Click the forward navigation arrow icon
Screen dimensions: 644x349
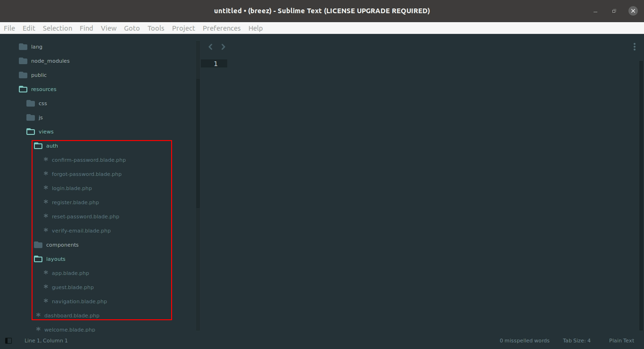tap(223, 47)
